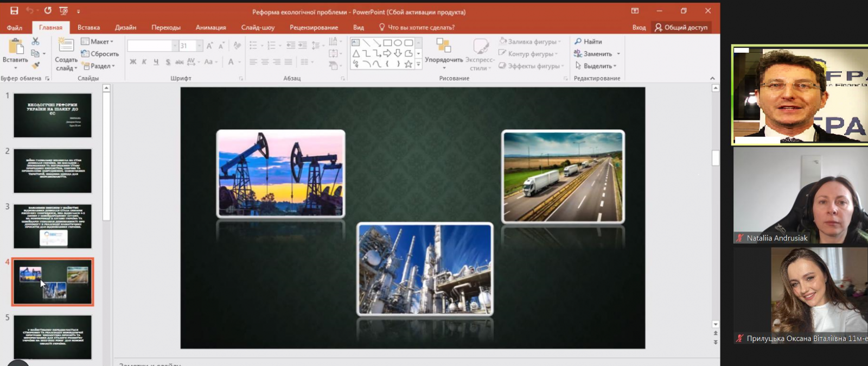Expand the font size combo box
Image resolution: width=868 pixels, height=366 pixels.
click(200, 46)
